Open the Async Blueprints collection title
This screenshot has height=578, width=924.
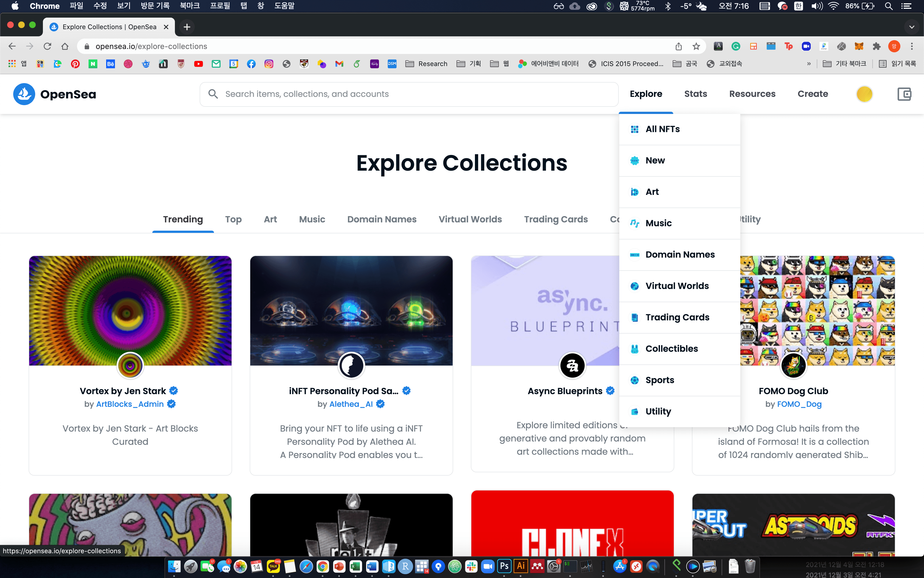(x=565, y=391)
